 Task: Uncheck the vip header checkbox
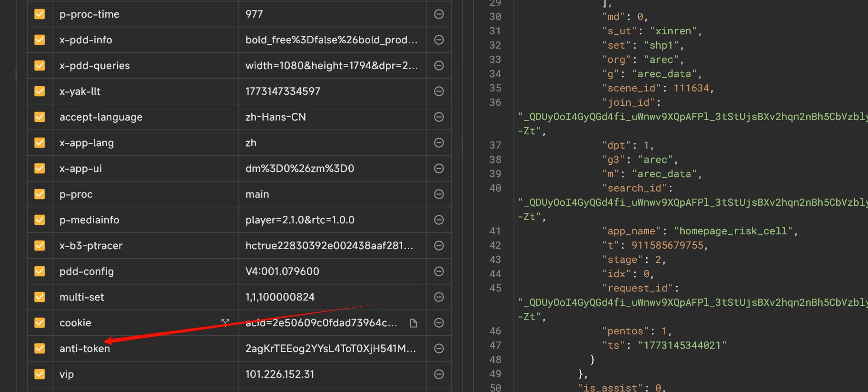click(x=39, y=374)
